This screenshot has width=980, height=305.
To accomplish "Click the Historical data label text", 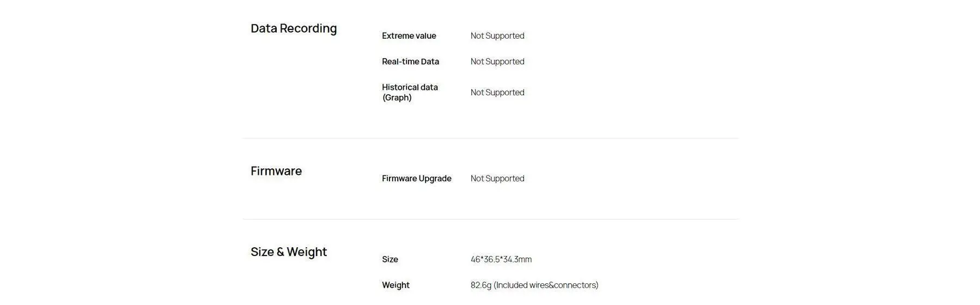I will (410, 87).
